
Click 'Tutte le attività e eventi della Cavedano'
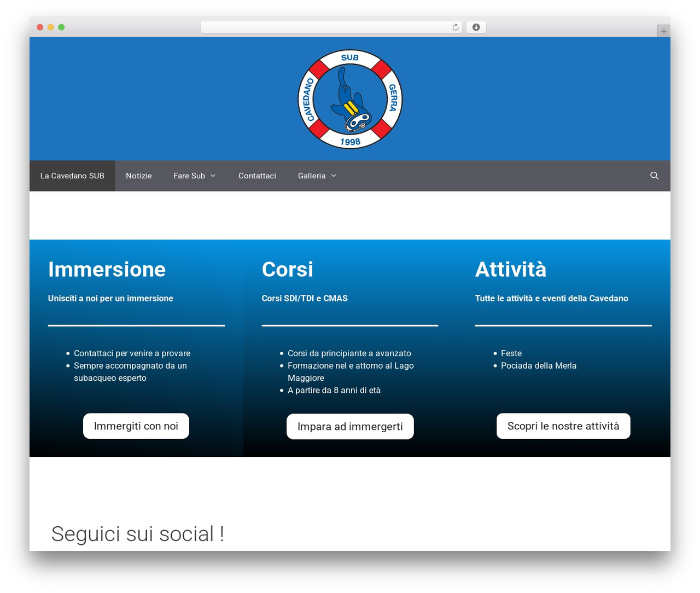coord(551,299)
